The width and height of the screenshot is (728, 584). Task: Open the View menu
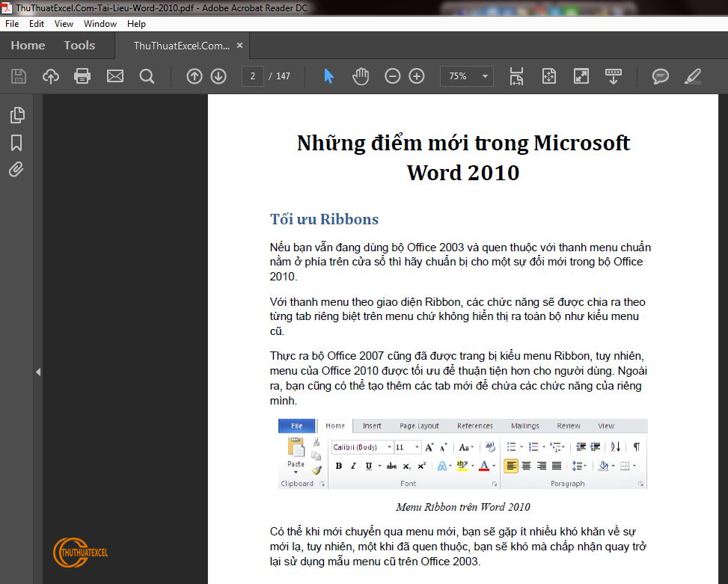click(x=64, y=24)
